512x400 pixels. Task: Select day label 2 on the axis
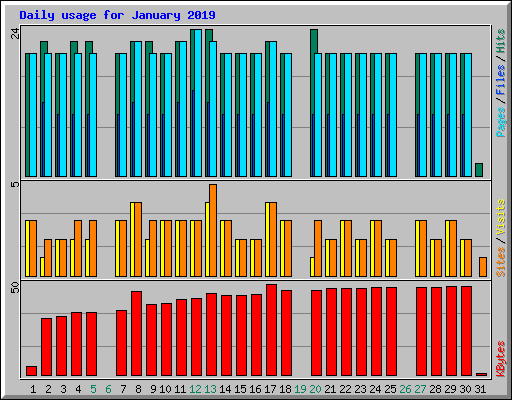tap(48, 389)
